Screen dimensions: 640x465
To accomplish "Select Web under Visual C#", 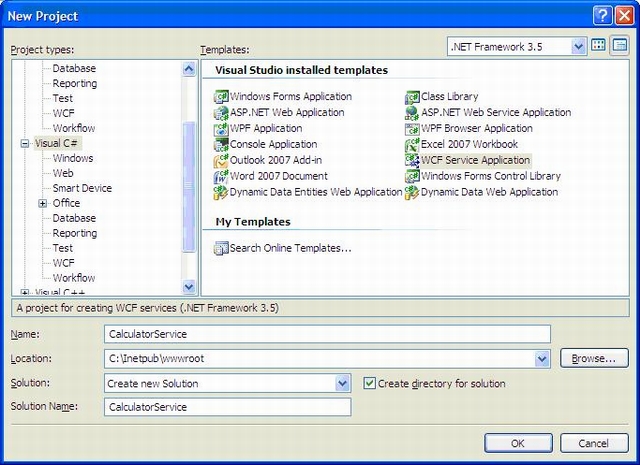I will (63, 173).
